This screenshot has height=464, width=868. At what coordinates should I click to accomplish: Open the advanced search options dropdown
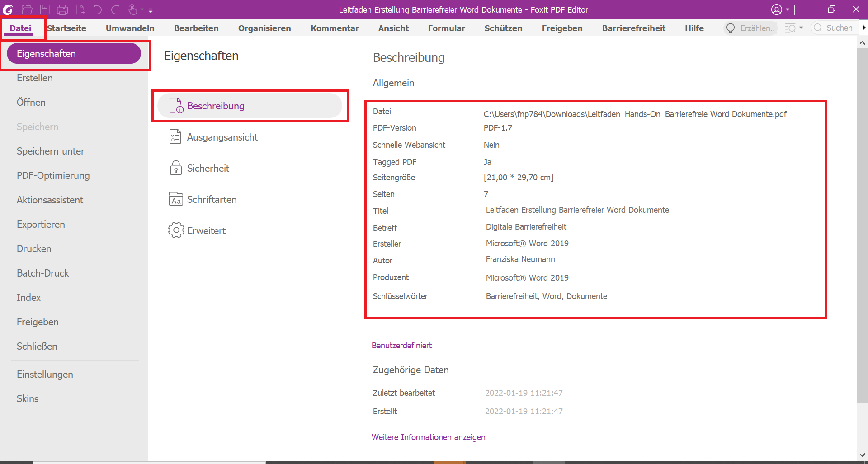click(x=794, y=28)
